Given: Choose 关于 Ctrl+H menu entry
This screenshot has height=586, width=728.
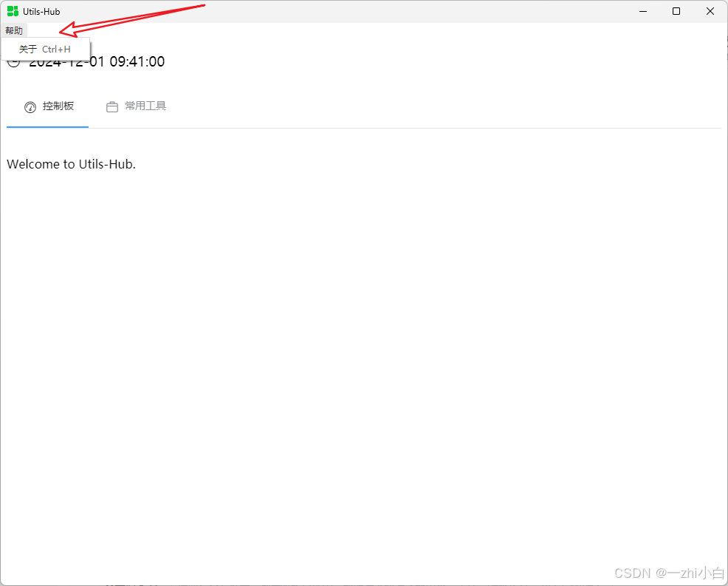Looking at the screenshot, I should tap(45, 50).
